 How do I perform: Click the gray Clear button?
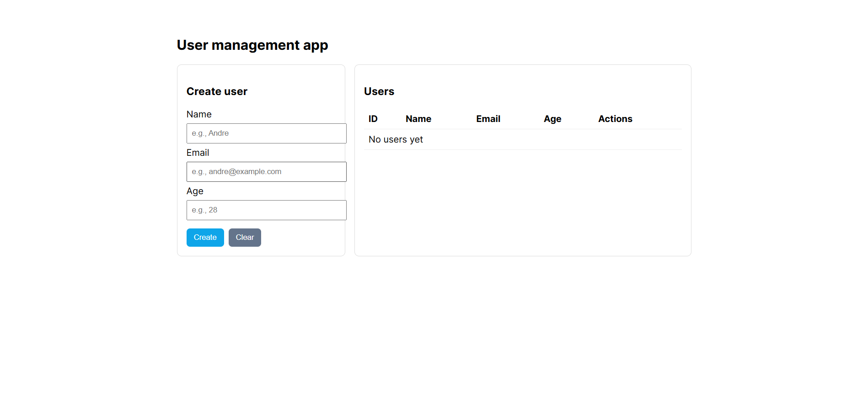tap(245, 238)
